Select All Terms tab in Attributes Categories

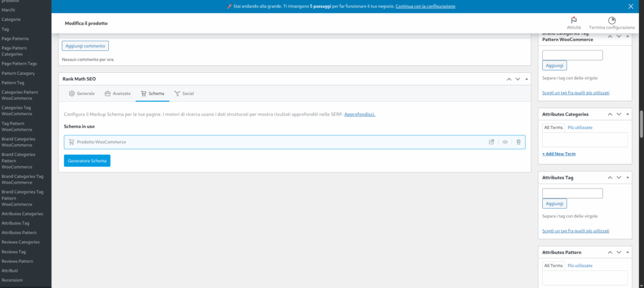point(553,128)
